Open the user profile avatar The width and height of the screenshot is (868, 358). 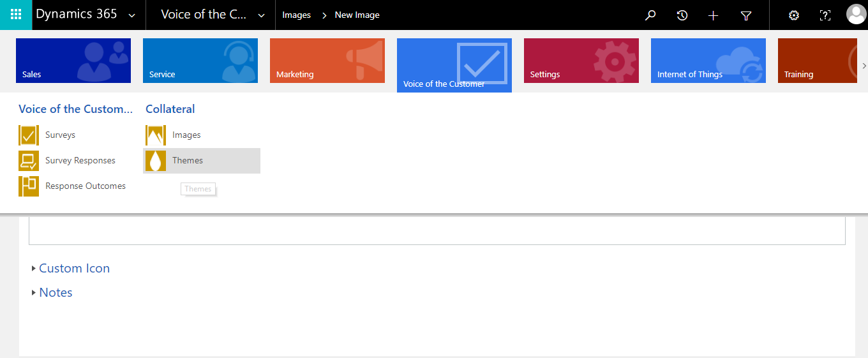click(856, 15)
